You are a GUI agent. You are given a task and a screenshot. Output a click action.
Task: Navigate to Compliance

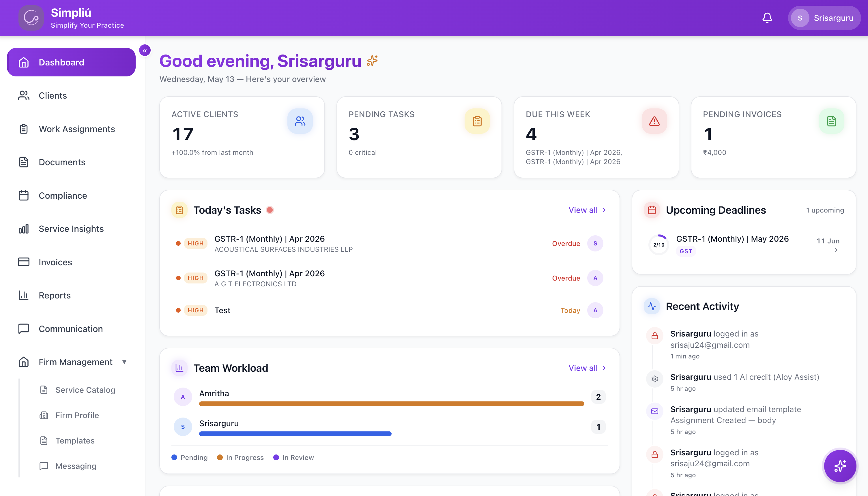[71, 196]
